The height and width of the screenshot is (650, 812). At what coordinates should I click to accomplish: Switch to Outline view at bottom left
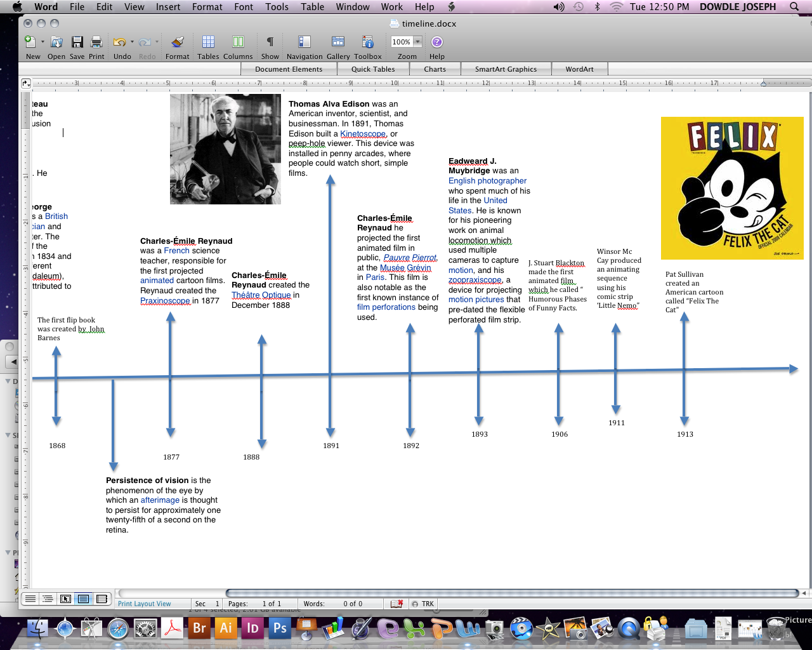pyautogui.click(x=48, y=599)
